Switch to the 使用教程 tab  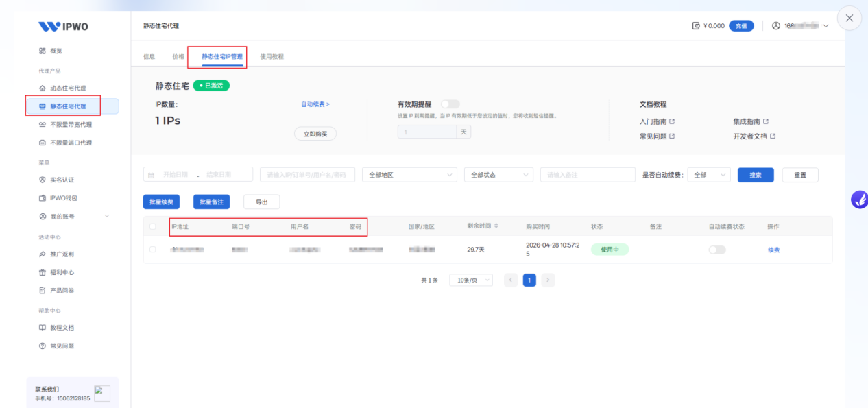point(272,56)
